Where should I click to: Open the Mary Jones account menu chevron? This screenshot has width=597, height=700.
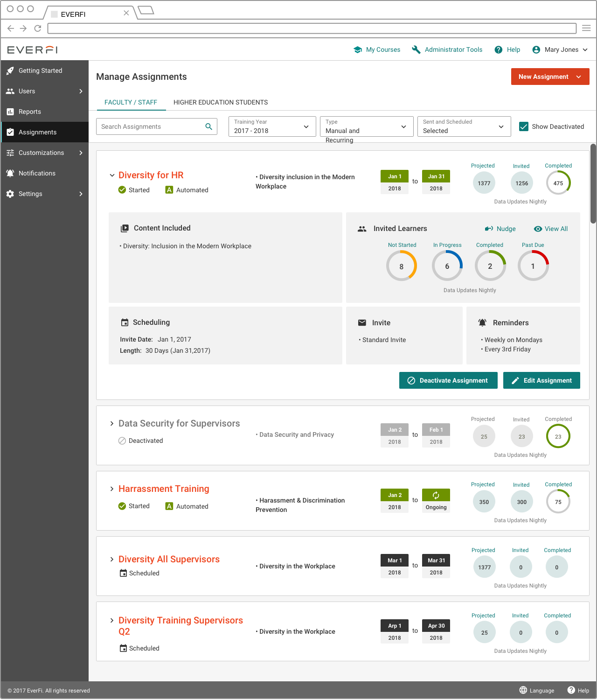point(585,49)
